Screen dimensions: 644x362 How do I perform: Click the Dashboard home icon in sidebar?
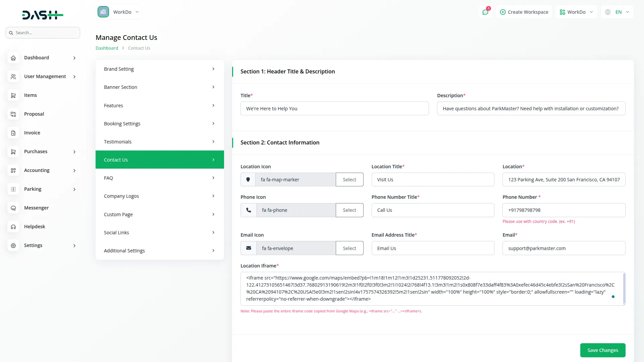pos(13,58)
